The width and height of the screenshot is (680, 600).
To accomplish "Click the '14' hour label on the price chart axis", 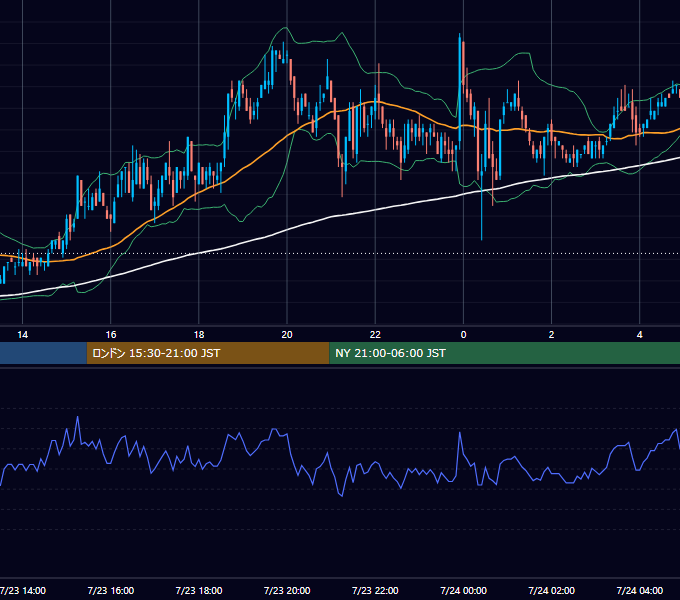I will [23, 335].
